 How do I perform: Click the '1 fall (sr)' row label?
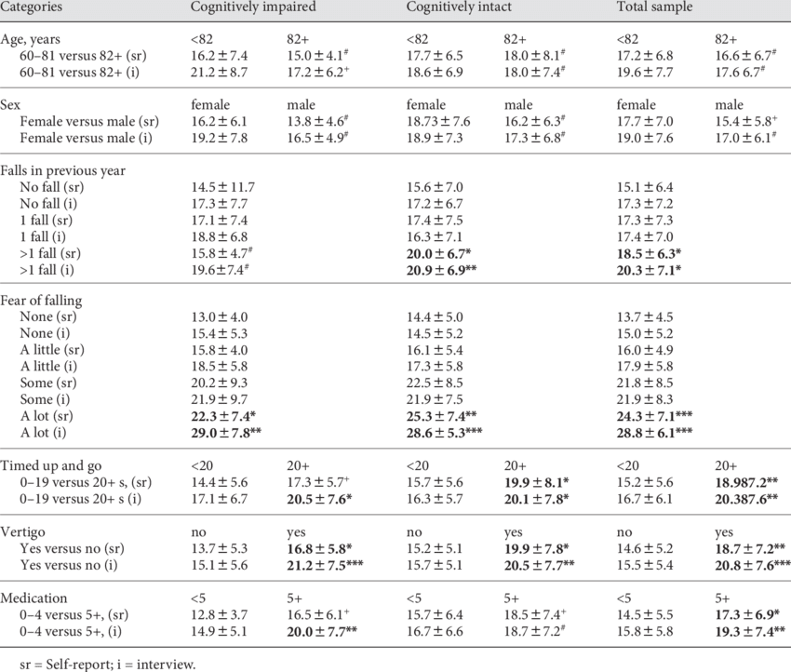[x=47, y=221]
